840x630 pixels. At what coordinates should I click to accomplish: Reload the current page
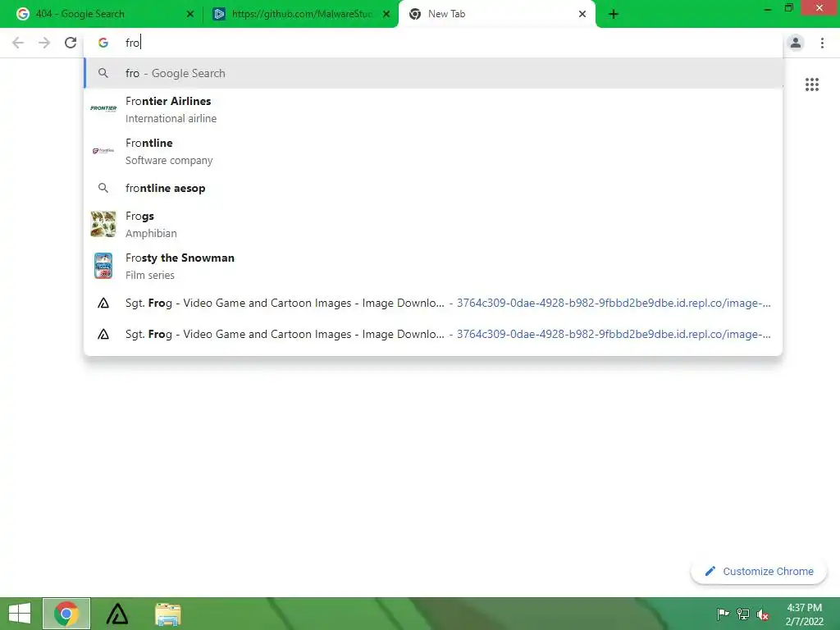click(x=71, y=43)
